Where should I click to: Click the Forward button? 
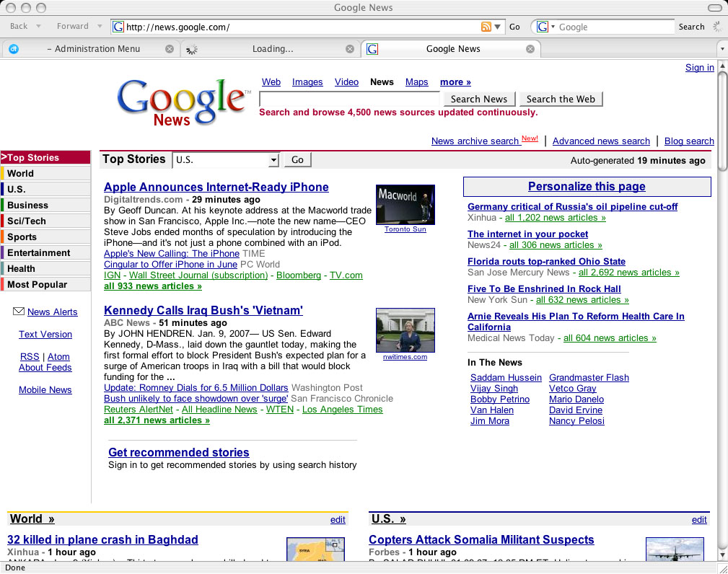72,27
